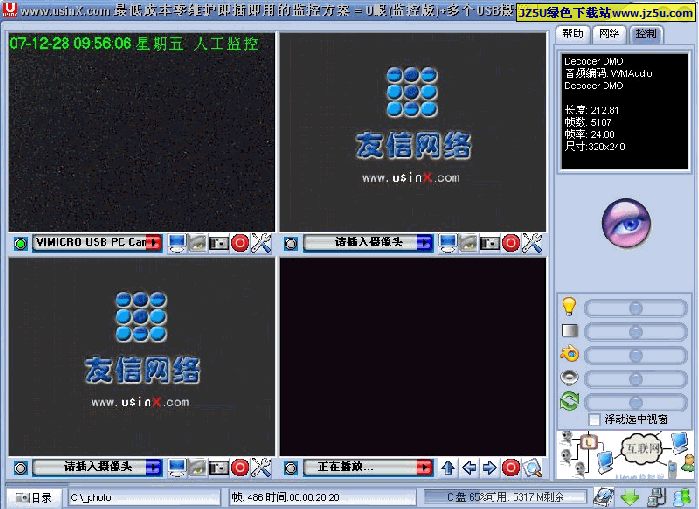Toggle the status light of the playback channel
This screenshot has height=509, width=699.
coord(291,468)
